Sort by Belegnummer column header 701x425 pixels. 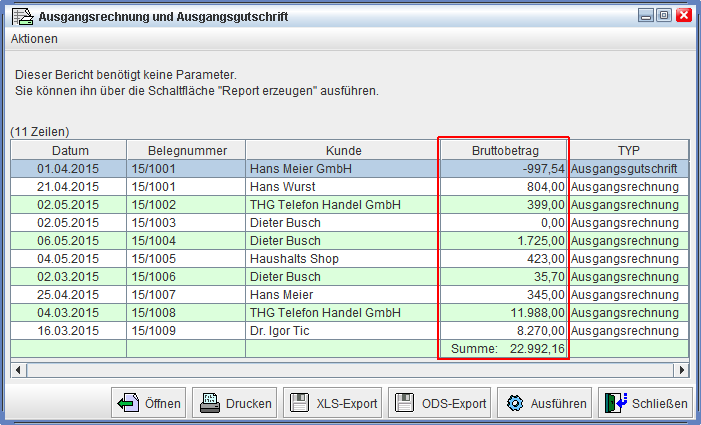point(185,150)
